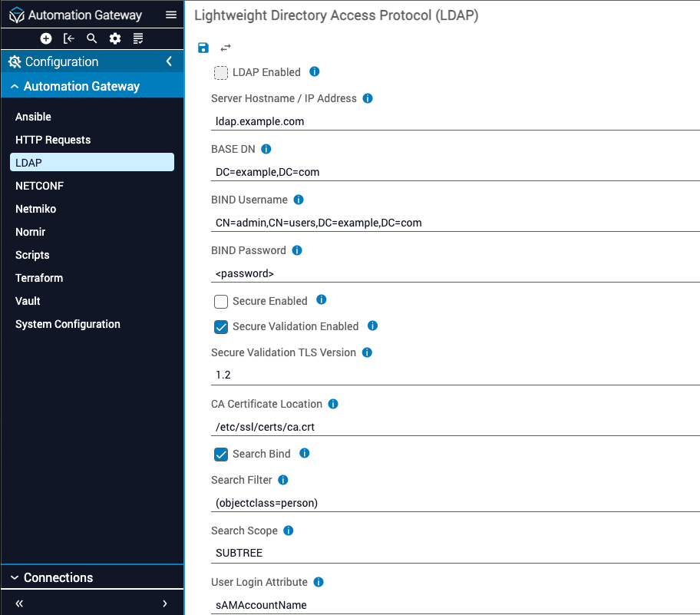Click the swap arrows icon beside save
This screenshot has height=615, width=700.
[x=226, y=48]
